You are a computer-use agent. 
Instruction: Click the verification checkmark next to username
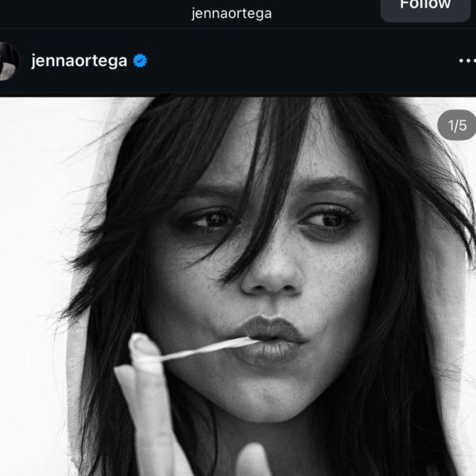point(140,61)
